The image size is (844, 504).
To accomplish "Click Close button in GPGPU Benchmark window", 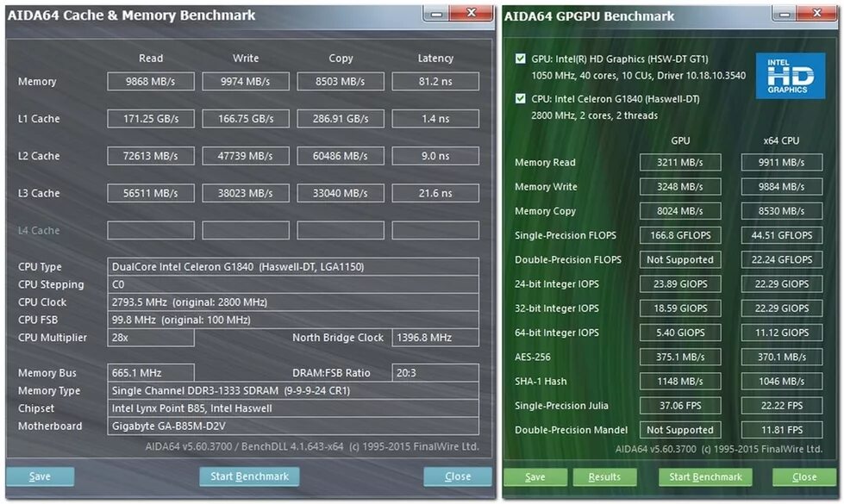I will coord(804,477).
